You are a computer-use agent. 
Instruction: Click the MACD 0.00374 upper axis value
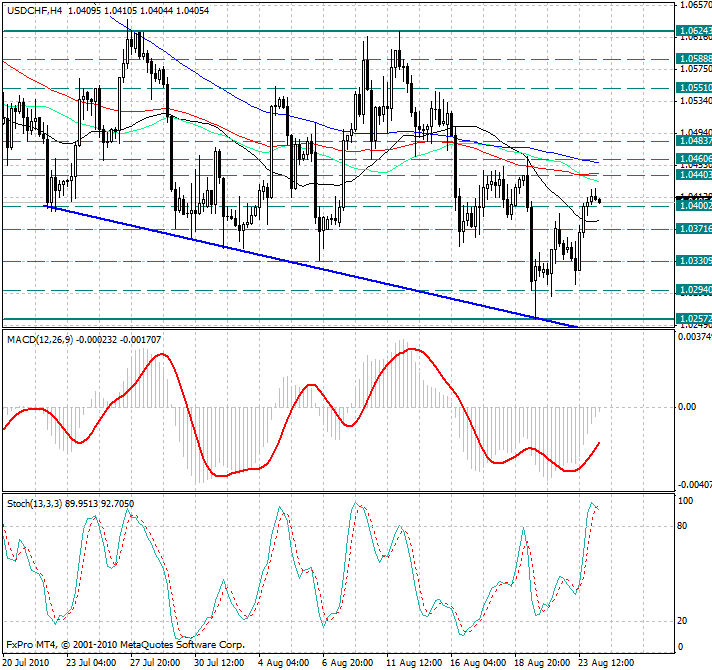[694, 336]
